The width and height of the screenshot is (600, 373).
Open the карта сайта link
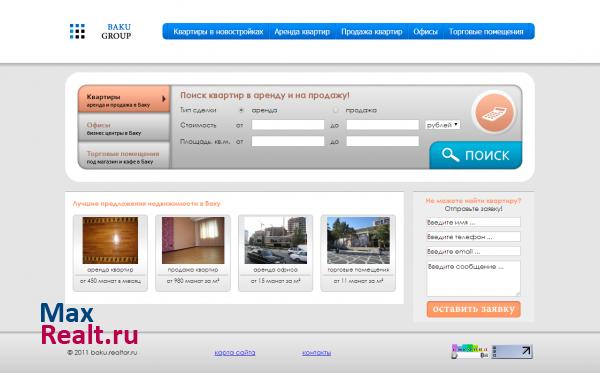(x=235, y=352)
